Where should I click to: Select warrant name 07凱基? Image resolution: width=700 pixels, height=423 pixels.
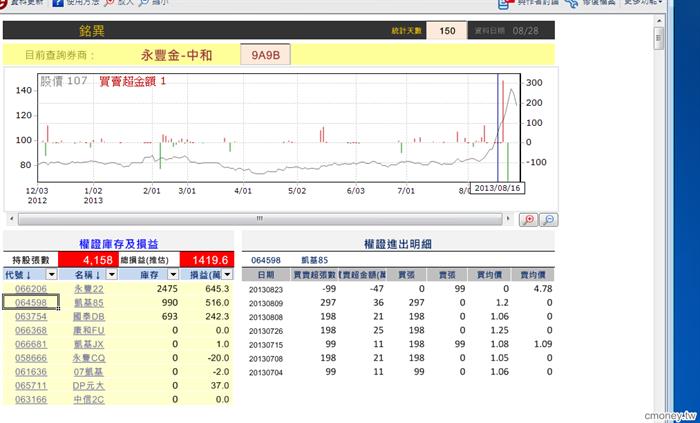click(89, 372)
